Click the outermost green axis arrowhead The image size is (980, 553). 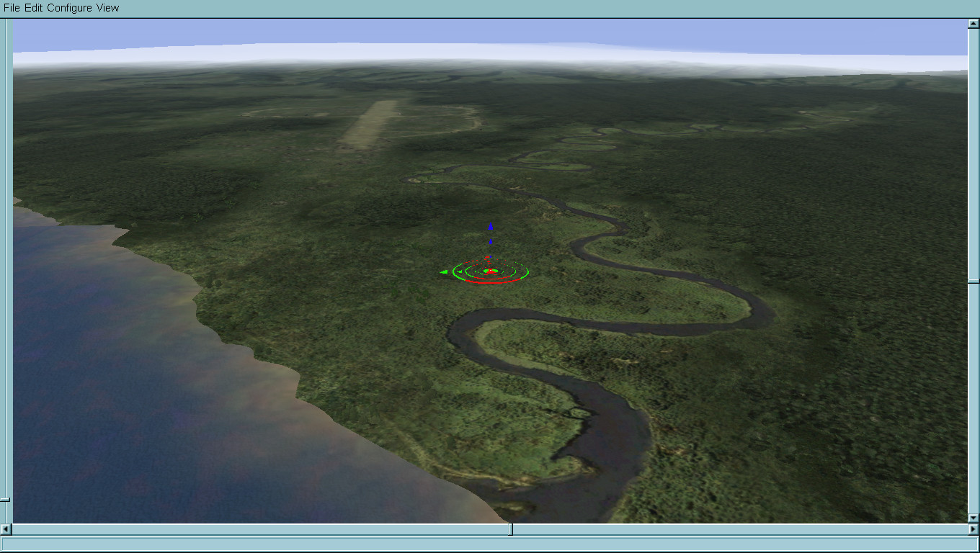pyautogui.click(x=443, y=271)
